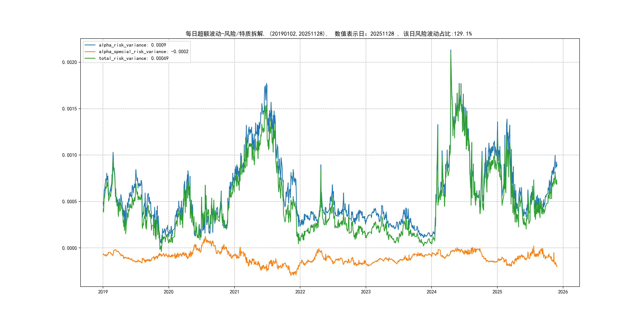Image resolution: width=644 pixels, height=322 pixels.
Task: Click the 0.0005 y-axis tick label
Action: (70, 202)
